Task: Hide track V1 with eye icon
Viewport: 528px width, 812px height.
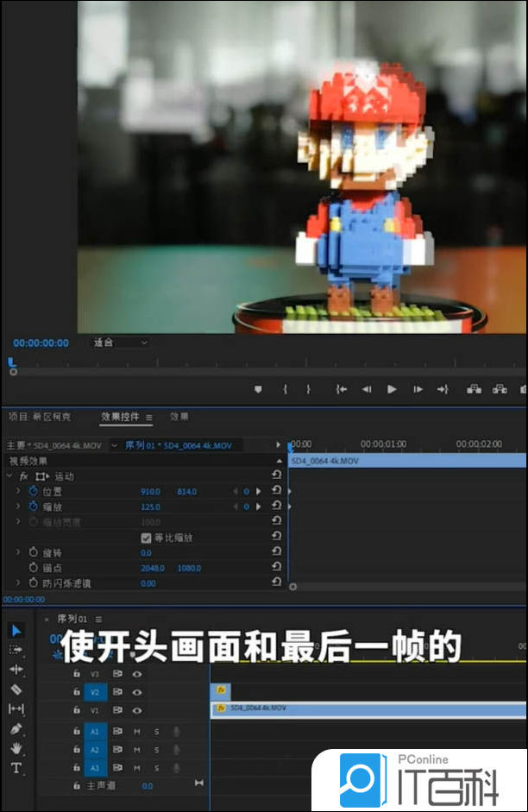Action: pyautogui.click(x=137, y=710)
